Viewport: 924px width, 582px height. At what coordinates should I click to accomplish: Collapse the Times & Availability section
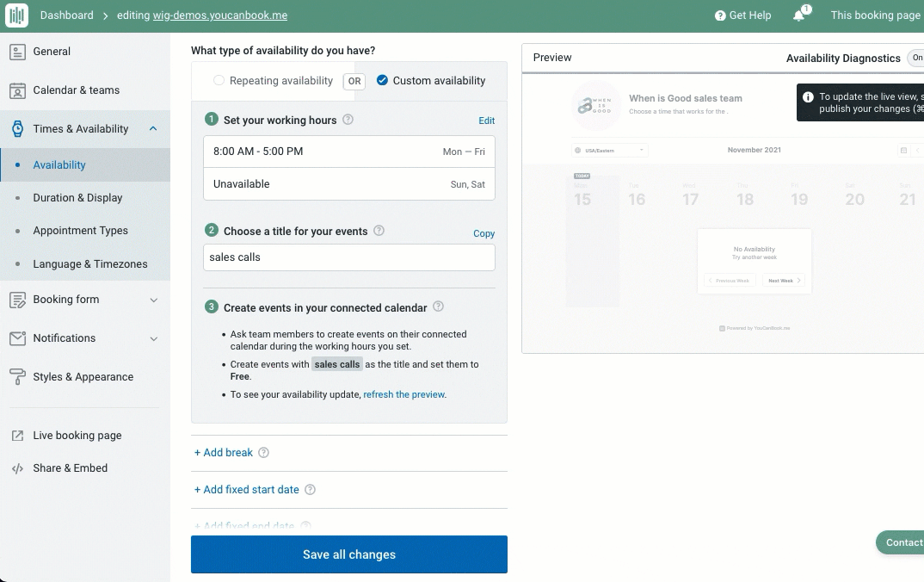point(155,128)
